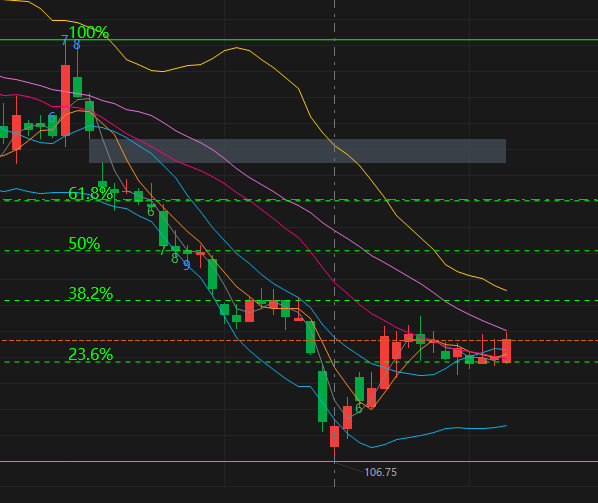Screen dimensions: 598x503
Task: Click the 23.6% retracement label
Action: [90, 354]
